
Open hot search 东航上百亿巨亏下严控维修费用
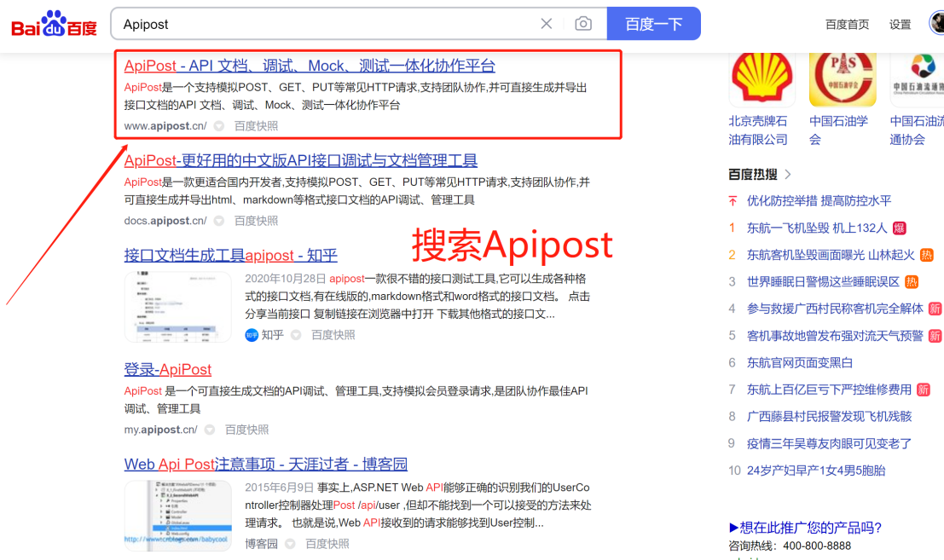click(x=829, y=390)
